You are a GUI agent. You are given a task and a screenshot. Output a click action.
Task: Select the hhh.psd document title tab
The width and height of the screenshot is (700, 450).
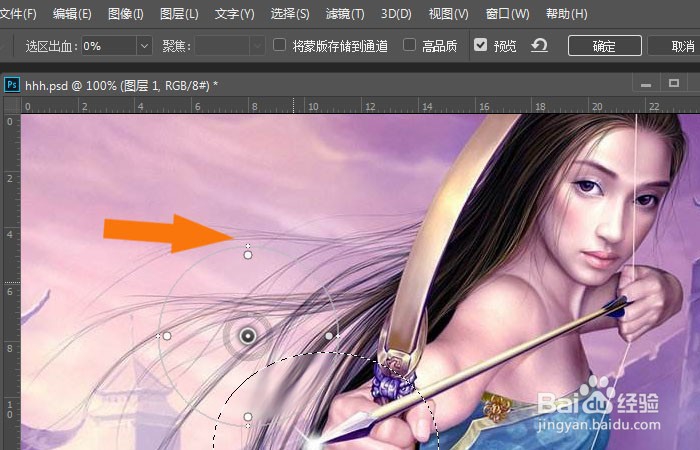pos(121,85)
